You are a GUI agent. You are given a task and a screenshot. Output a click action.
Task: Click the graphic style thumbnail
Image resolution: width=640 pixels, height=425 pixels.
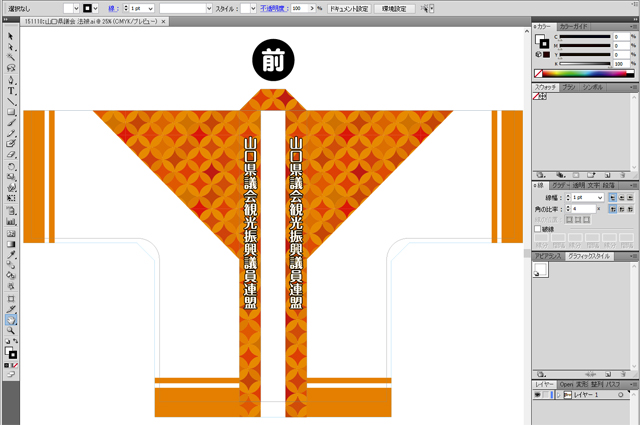pos(540,269)
